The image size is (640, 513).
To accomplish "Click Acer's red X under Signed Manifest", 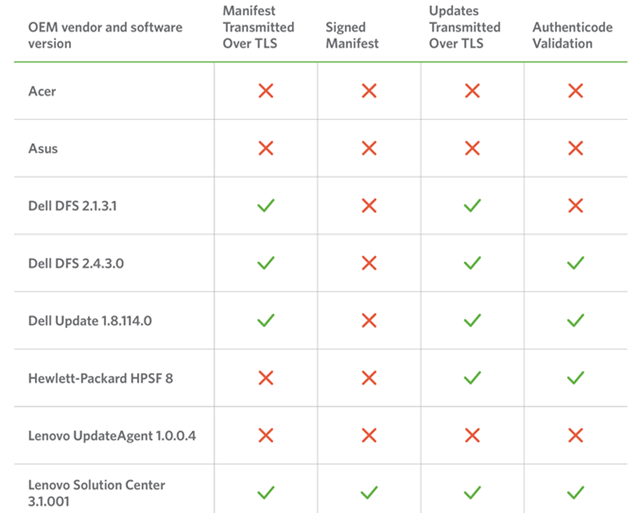I will (369, 91).
